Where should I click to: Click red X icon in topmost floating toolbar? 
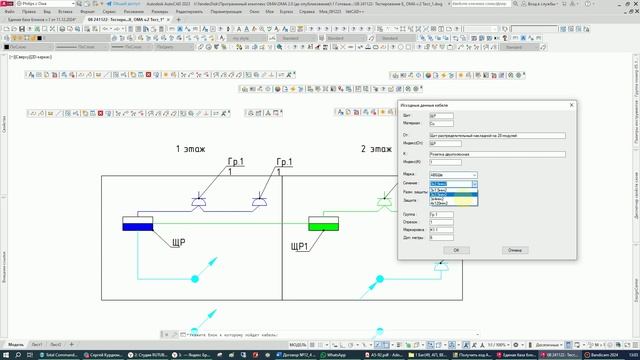coord(149,75)
